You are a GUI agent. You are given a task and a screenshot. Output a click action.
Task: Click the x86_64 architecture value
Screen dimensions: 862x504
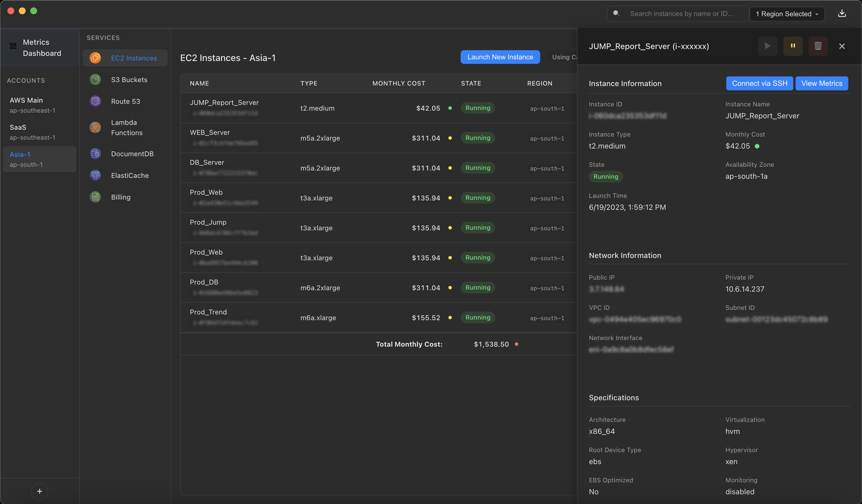point(602,431)
